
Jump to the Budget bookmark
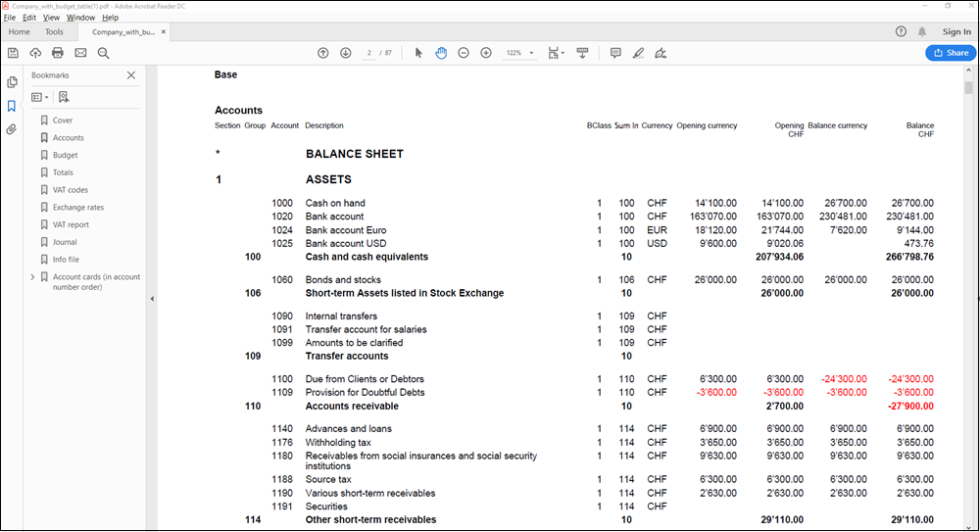tap(65, 155)
